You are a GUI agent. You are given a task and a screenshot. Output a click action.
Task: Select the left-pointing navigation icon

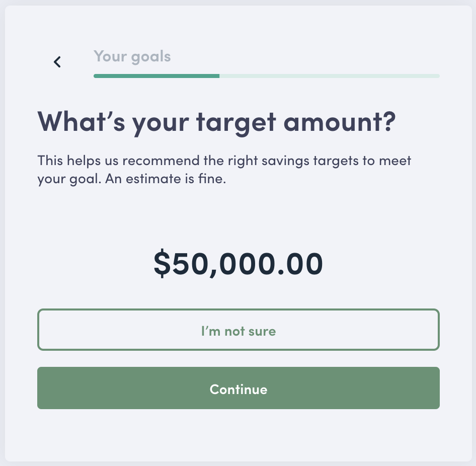pyautogui.click(x=57, y=61)
